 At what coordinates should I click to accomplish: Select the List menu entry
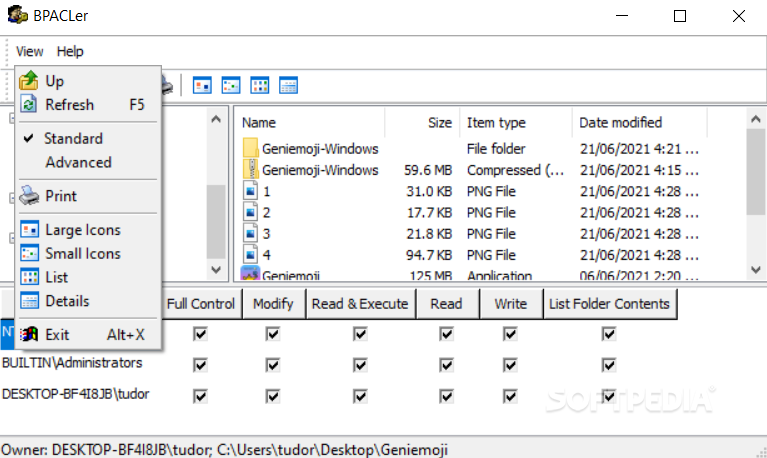pos(88,277)
